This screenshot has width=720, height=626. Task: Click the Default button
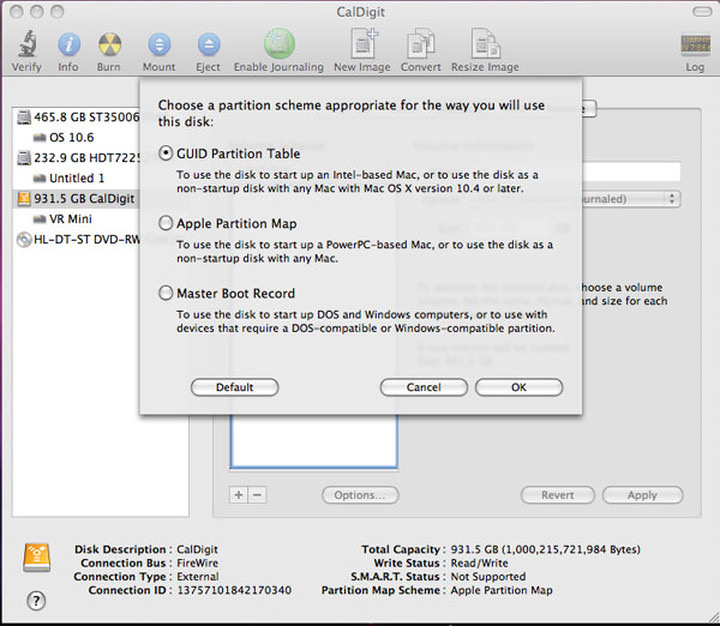click(x=234, y=387)
